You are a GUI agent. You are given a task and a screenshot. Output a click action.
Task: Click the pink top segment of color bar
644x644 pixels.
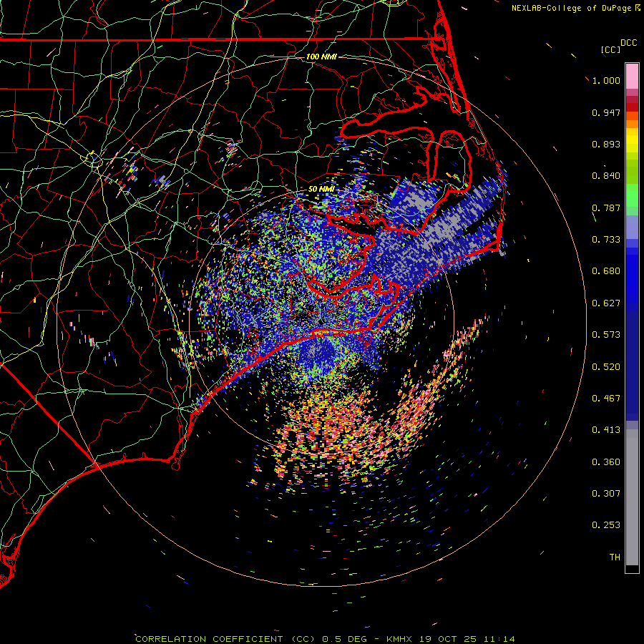point(632,77)
